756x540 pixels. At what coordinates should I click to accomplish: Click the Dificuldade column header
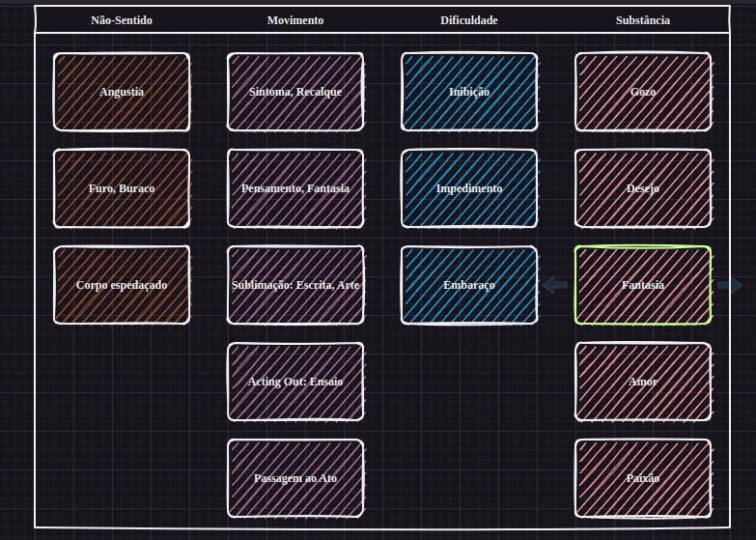[x=469, y=20]
